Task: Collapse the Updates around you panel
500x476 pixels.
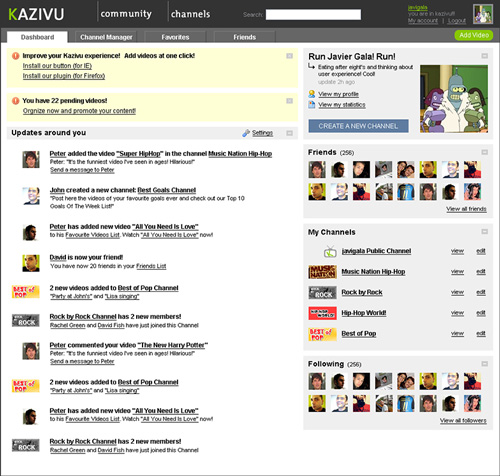Action: pyautogui.click(x=289, y=133)
